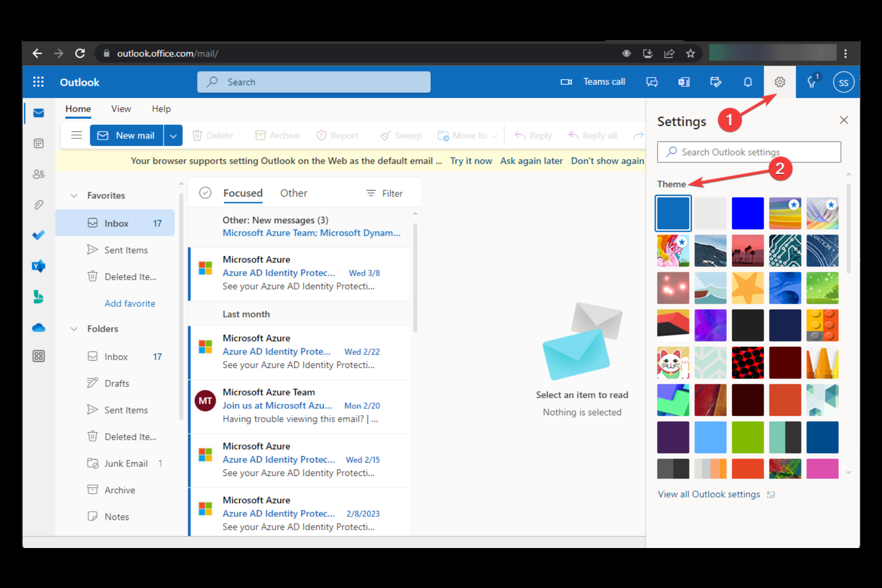882x588 pixels.
Task: Click the Teams call video icon
Action: point(565,81)
